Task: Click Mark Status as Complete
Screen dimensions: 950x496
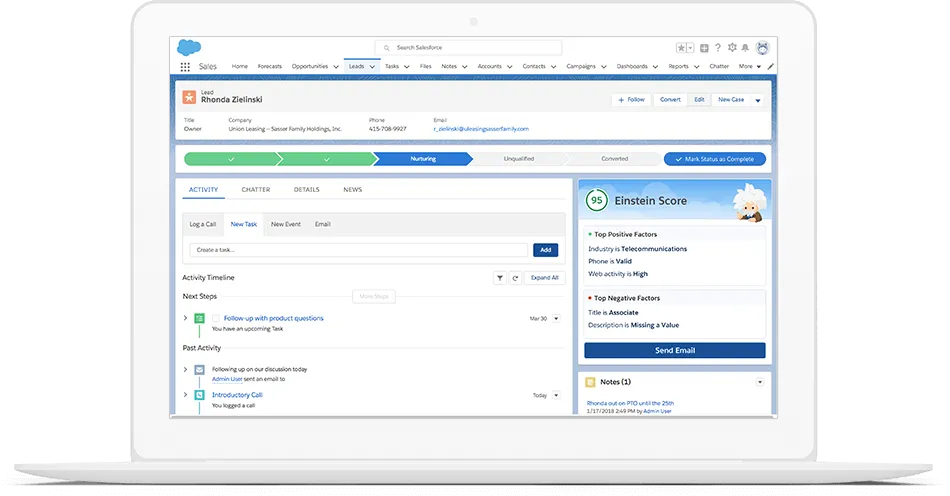Action: (715, 159)
